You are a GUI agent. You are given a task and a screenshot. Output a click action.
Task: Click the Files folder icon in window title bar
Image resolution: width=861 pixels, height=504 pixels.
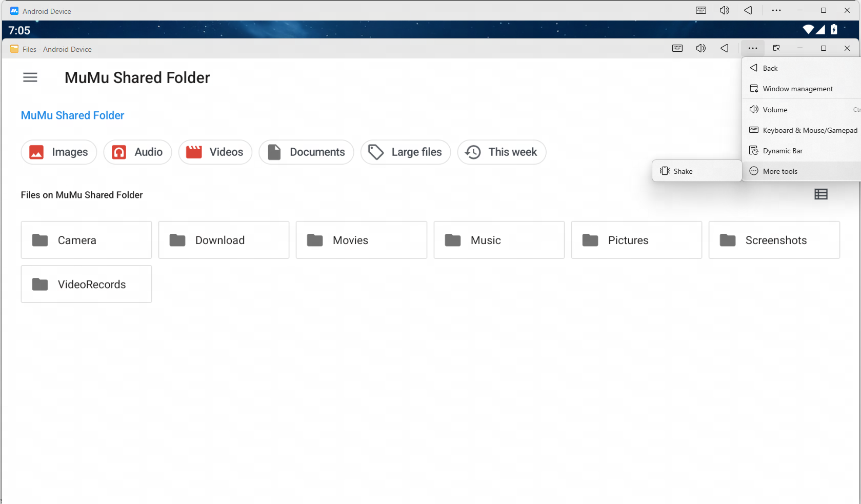(14, 49)
